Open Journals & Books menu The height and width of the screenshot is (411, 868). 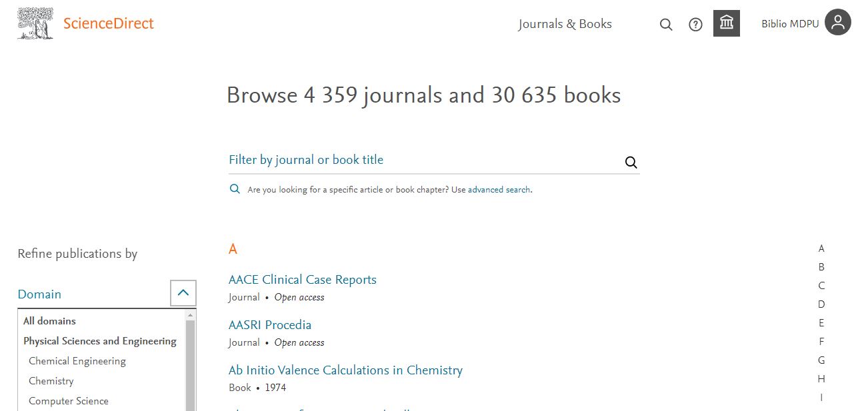pyautogui.click(x=565, y=24)
